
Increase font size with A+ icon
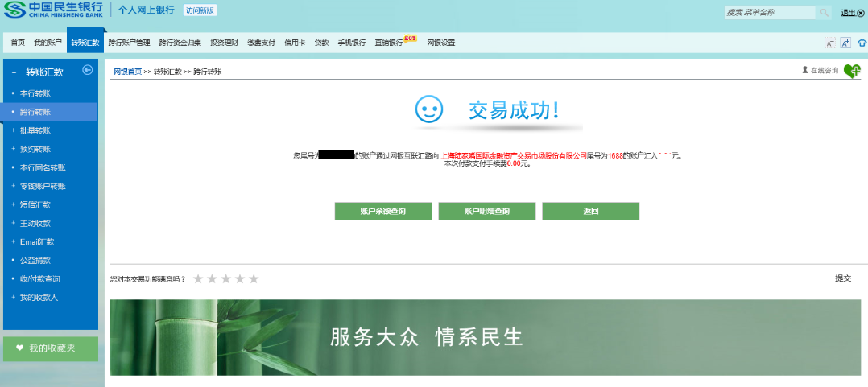pos(845,43)
